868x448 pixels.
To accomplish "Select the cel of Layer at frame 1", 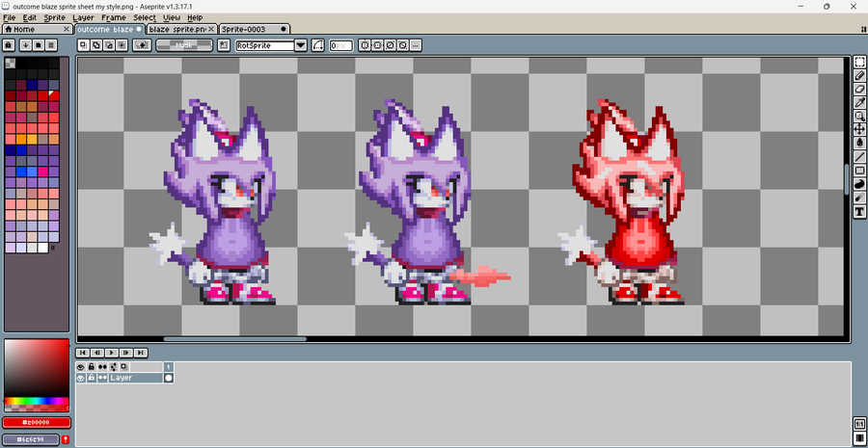I will point(168,378).
